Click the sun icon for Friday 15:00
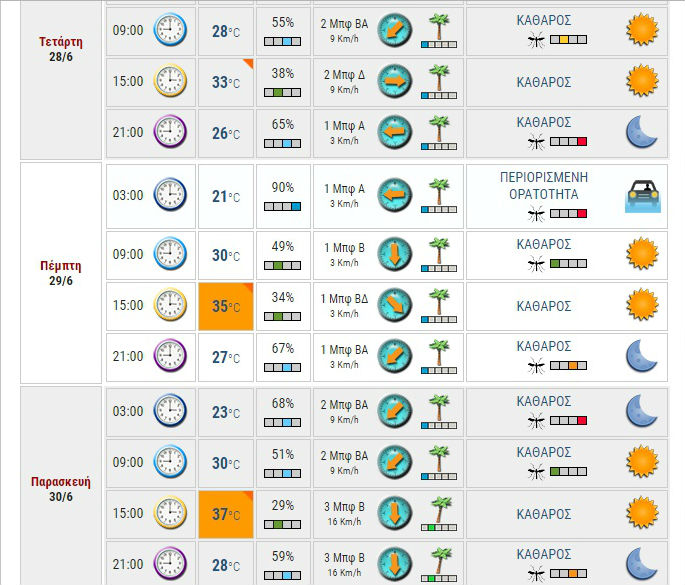This screenshot has height=585, width=685. click(641, 513)
